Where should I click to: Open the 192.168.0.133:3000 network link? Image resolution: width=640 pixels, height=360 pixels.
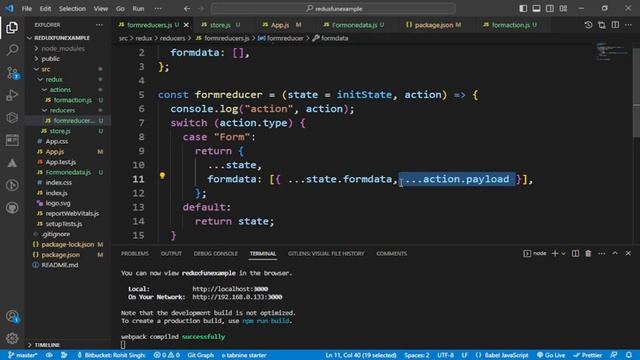(237, 297)
